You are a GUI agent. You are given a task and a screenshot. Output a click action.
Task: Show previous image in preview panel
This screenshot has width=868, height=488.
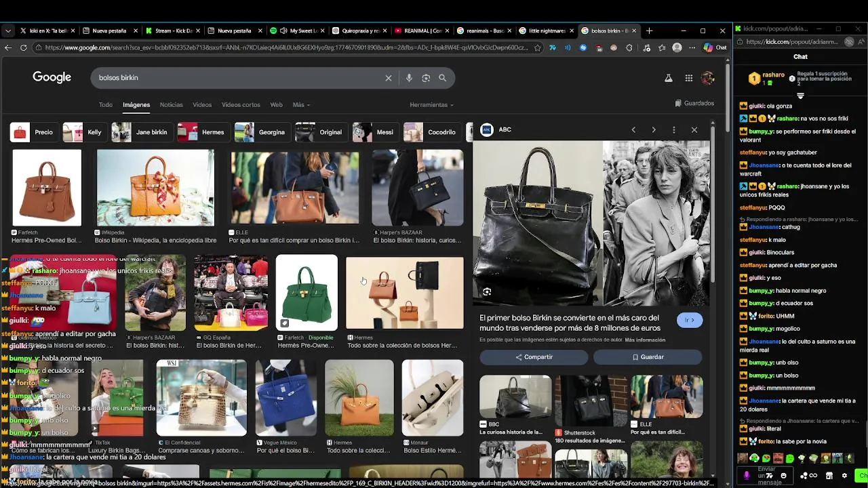633,129
